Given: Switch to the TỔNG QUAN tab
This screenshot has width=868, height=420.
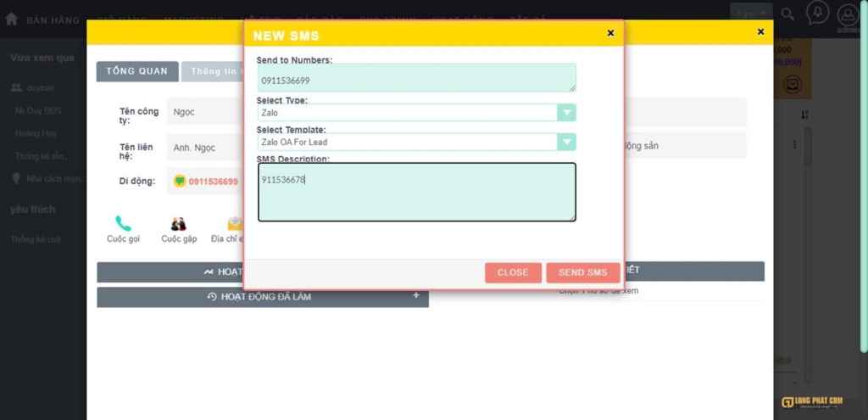Looking at the screenshot, I should click(136, 71).
